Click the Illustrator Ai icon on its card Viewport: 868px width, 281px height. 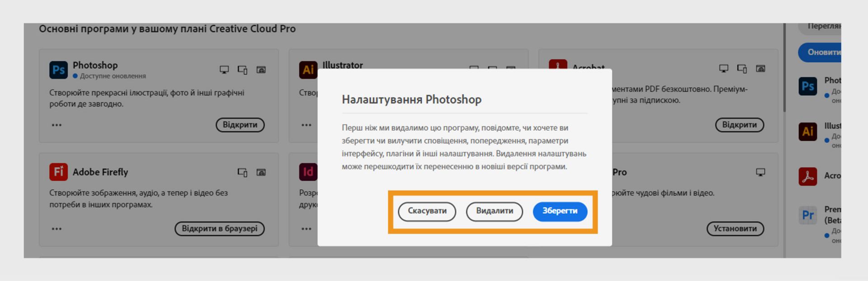[x=308, y=70]
